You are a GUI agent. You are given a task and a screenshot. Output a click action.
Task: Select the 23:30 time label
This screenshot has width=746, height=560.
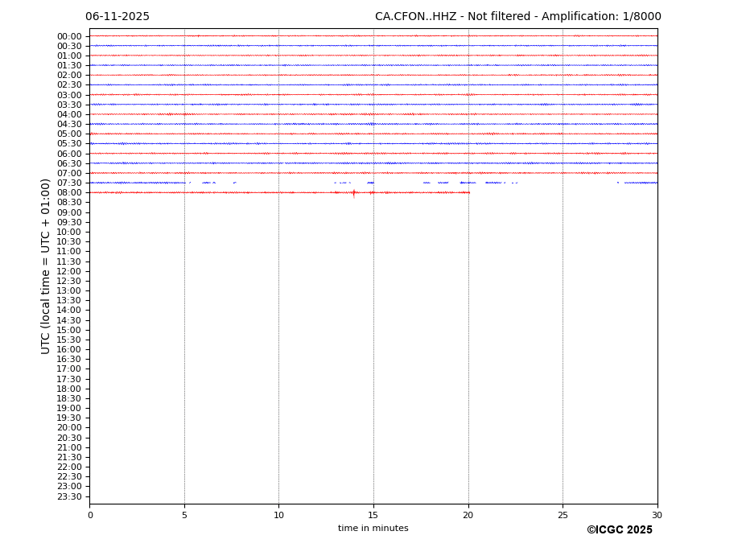(x=69, y=496)
